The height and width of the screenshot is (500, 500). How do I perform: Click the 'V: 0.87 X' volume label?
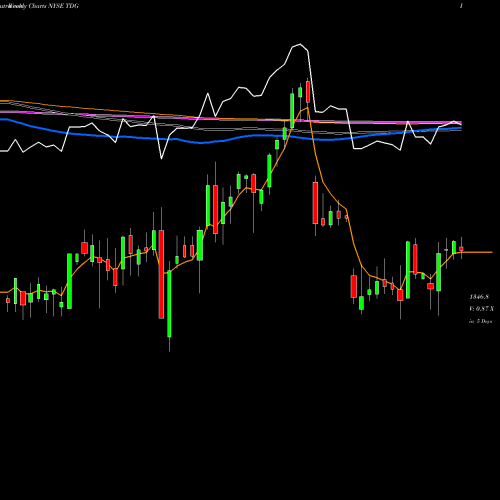click(481, 309)
